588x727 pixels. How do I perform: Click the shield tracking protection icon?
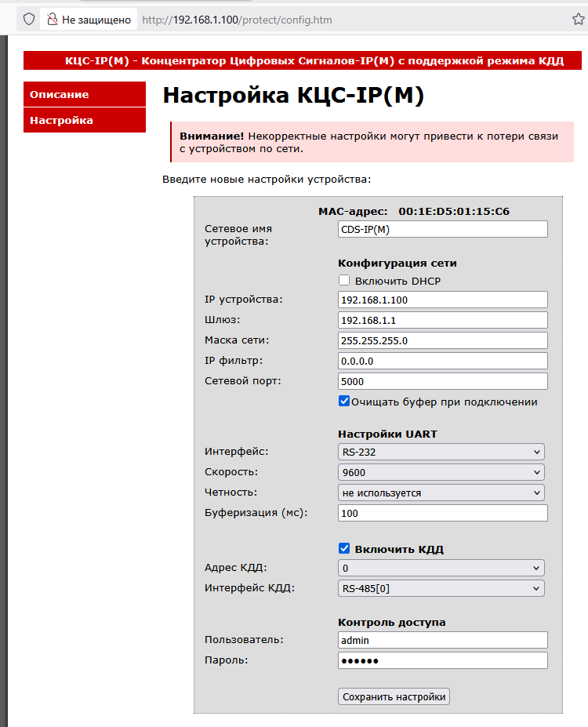[28, 20]
